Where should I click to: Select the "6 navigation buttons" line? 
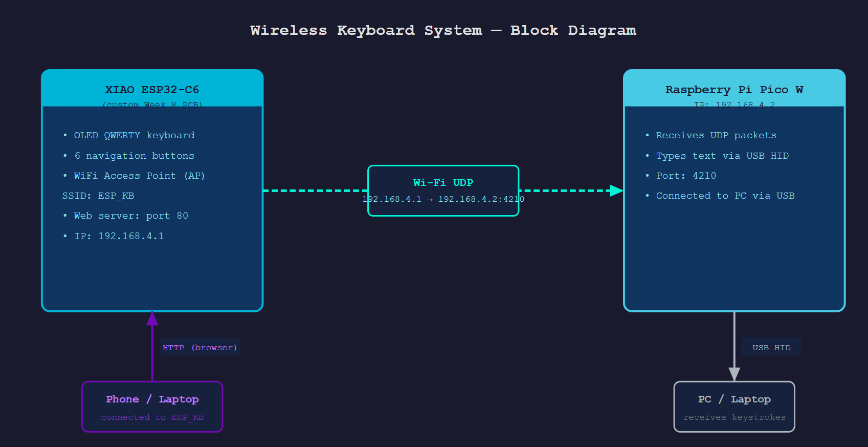pos(128,156)
